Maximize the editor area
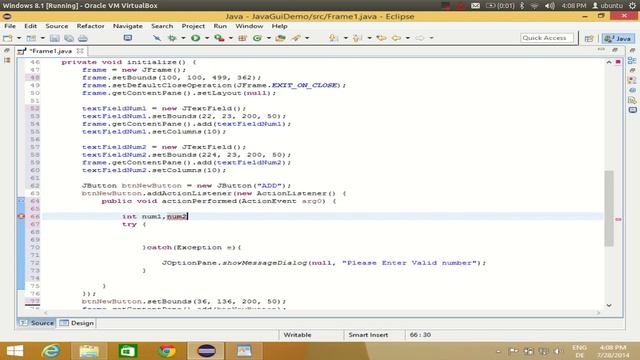The height and width of the screenshot is (360, 640). click(x=615, y=50)
